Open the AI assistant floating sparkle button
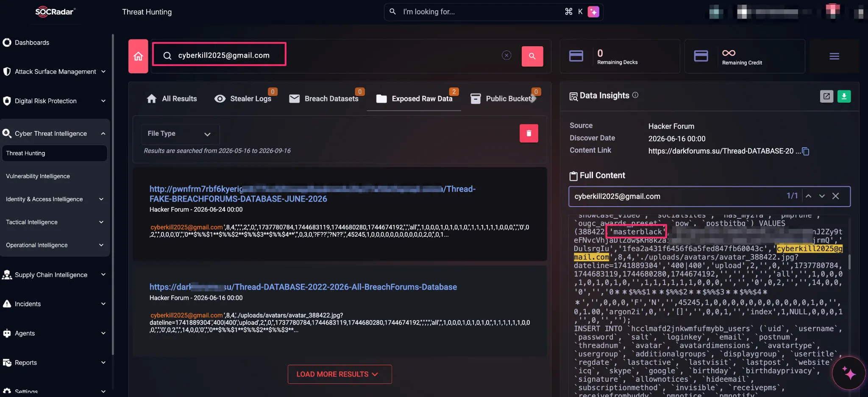This screenshot has width=868, height=397. pyautogui.click(x=849, y=373)
